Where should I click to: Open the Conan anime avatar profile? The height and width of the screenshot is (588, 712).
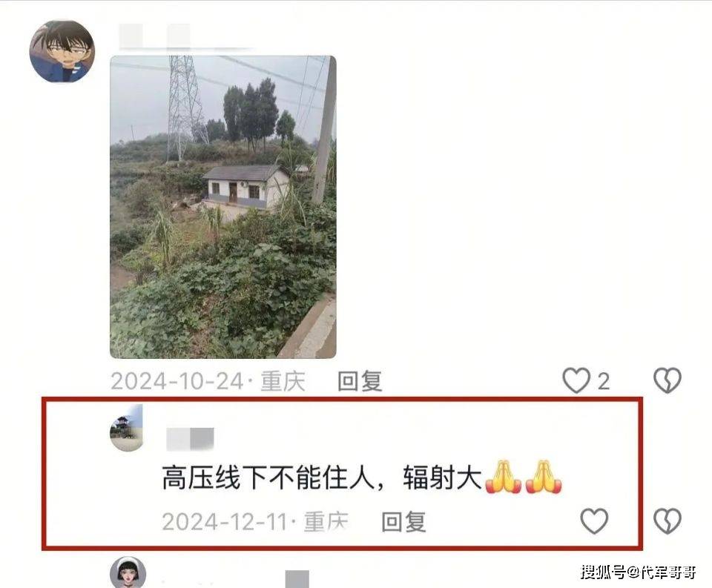point(62,51)
